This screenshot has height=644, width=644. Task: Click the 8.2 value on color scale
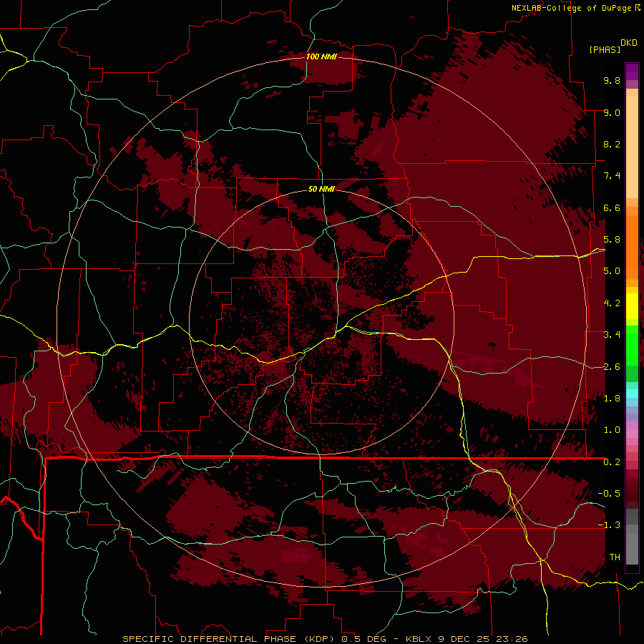[x=612, y=144]
